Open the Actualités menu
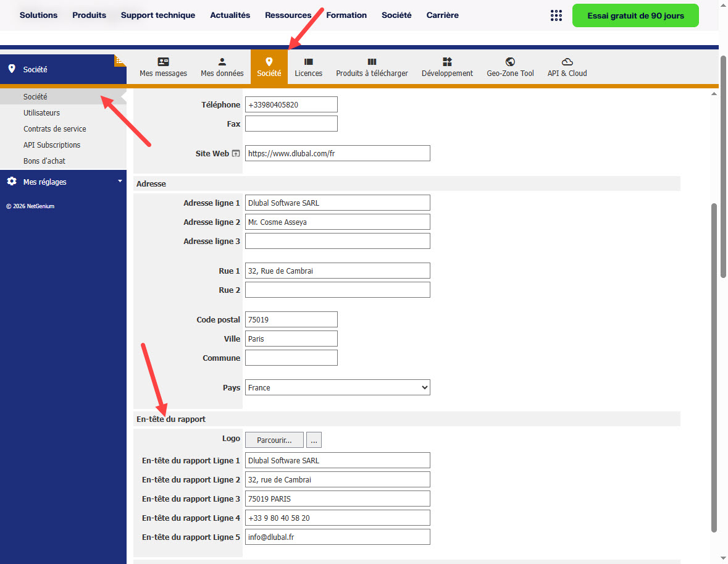 coord(230,15)
